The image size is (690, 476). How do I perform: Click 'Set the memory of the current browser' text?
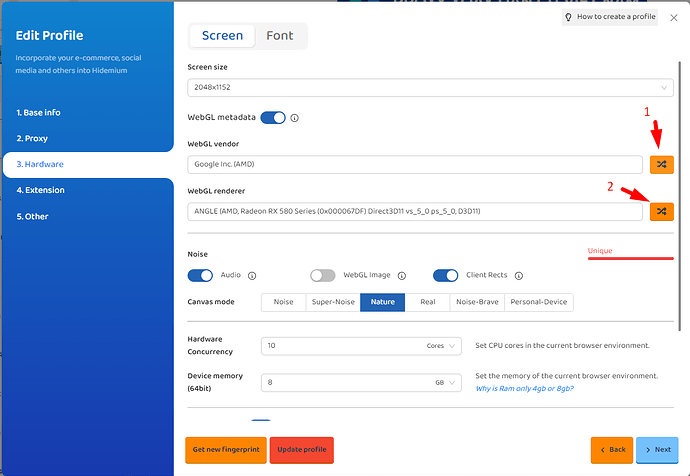[x=566, y=376]
